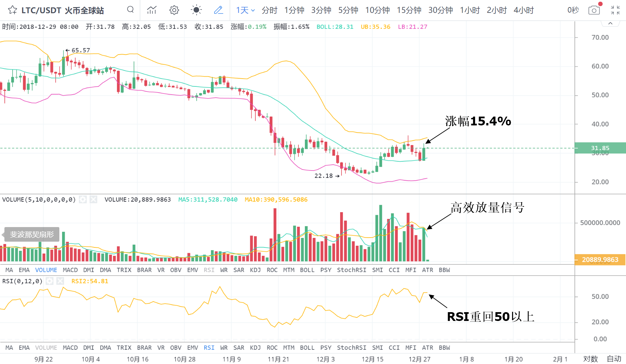Click the LTC/USDT 火币全球站 symbol name
Image resolution: width=626 pixels, height=364 pixels.
point(63,11)
